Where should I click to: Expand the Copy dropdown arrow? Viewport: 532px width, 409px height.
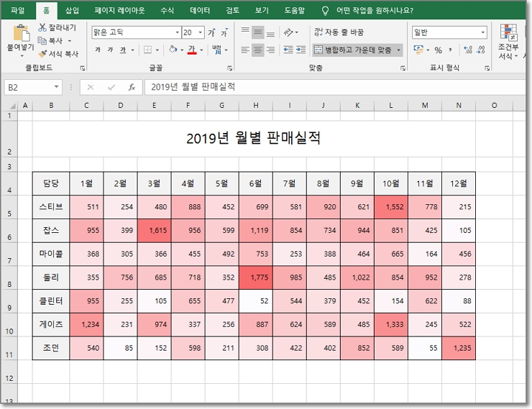[x=70, y=41]
